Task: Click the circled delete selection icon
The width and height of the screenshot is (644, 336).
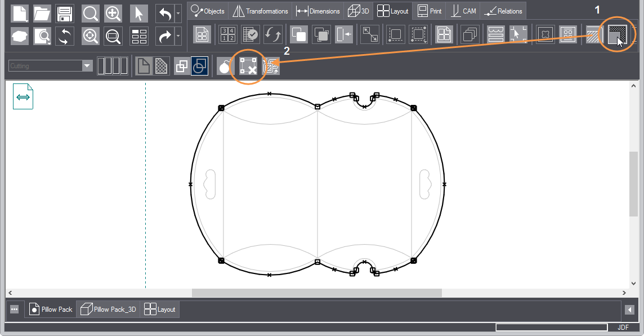Action: point(248,67)
